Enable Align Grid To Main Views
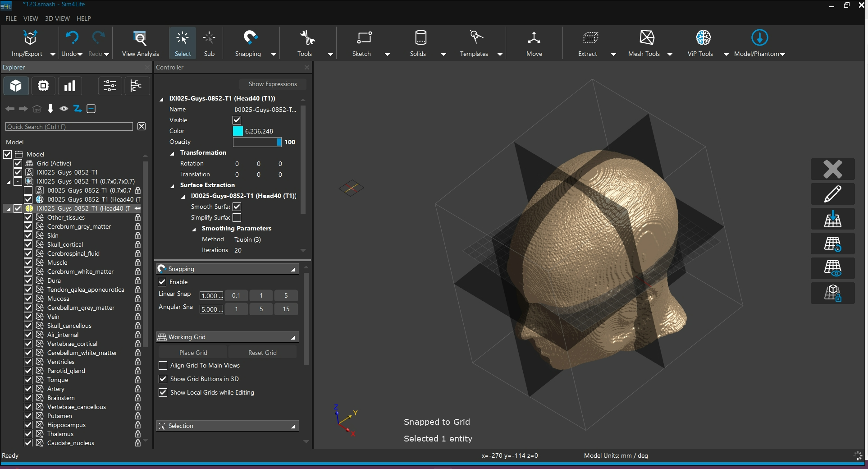This screenshot has height=469, width=868. pyautogui.click(x=163, y=365)
